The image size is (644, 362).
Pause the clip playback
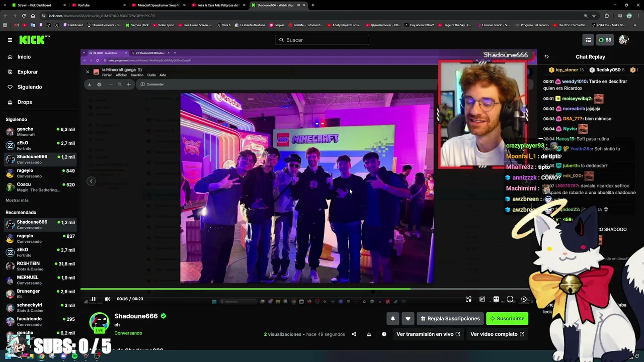tap(93, 299)
